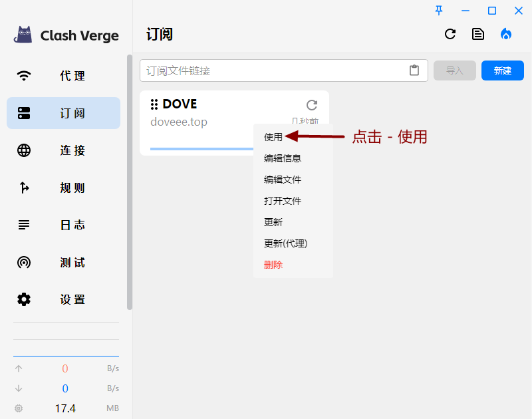Paste from clipboard into the link field
The height and width of the screenshot is (419, 532).
click(x=414, y=70)
